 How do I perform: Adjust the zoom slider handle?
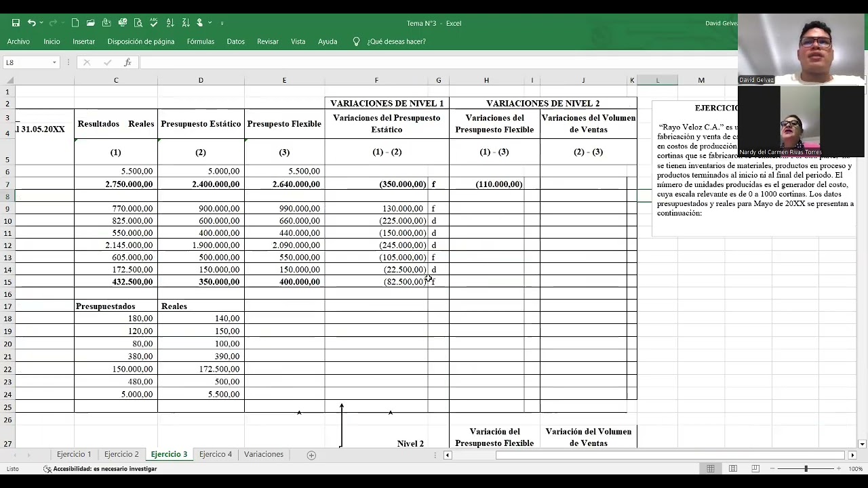806,468
